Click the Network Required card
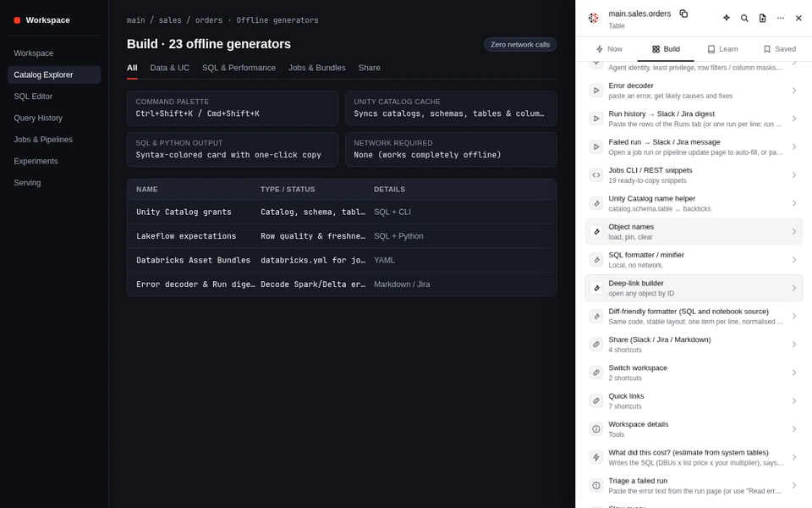The height and width of the screenshot is (508, 812). 451,149
